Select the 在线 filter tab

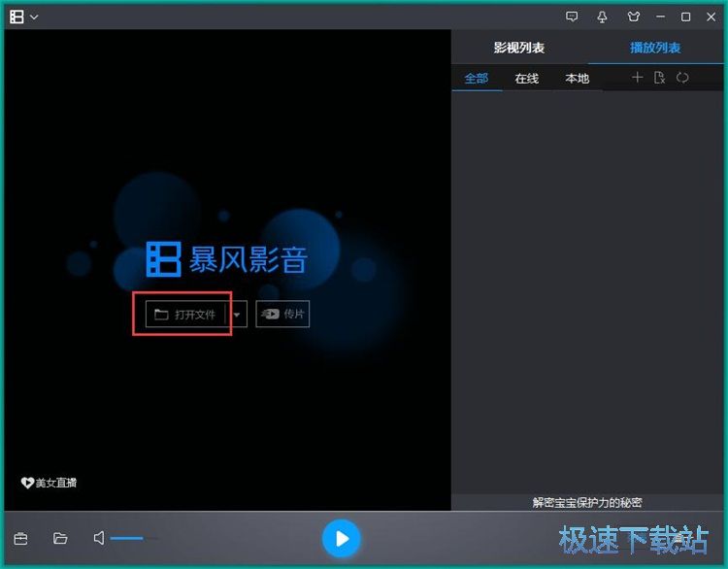pyautogui.click(x=526, y=78)
